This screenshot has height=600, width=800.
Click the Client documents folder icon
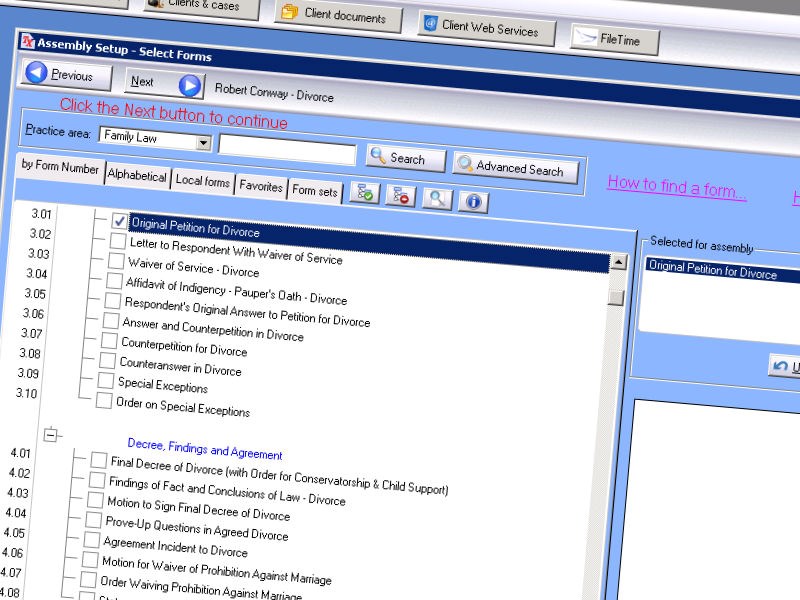289,11
